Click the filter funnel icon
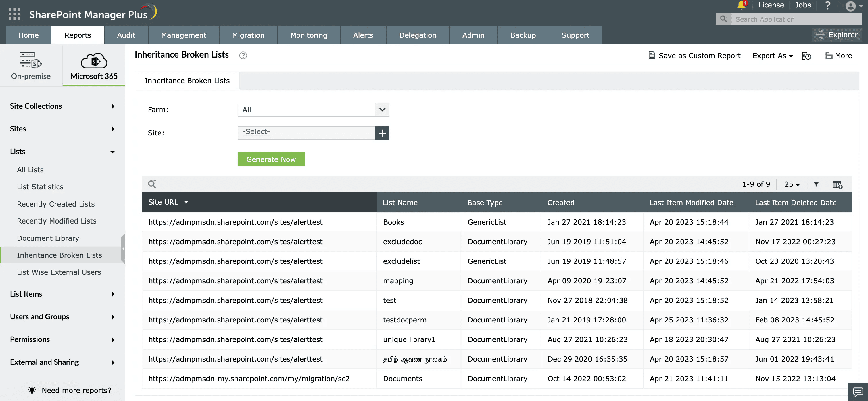 (x=816, y=184)
